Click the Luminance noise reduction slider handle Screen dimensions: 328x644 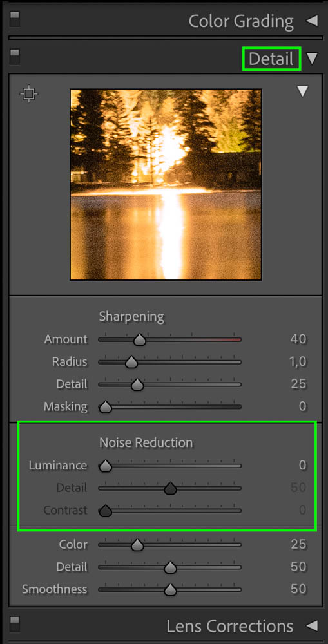tap(106, 466)
